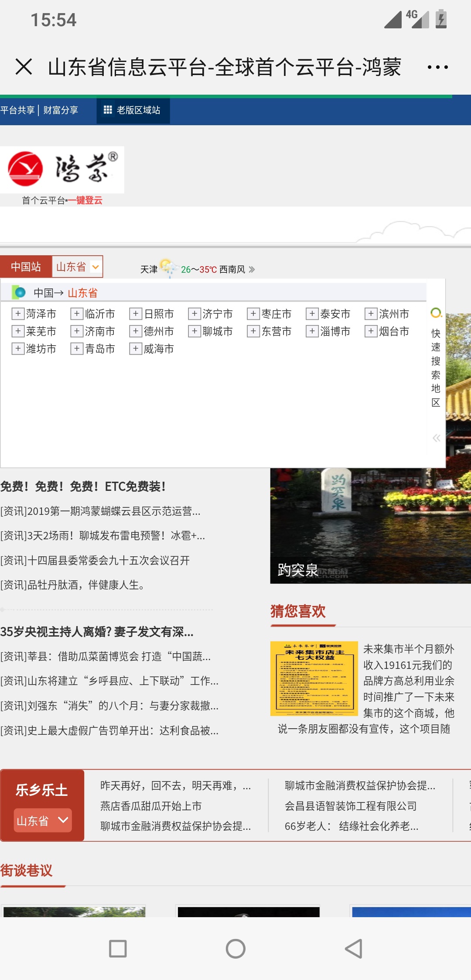471x980 pixels.
Task: Open 66岁老人： 结缘社会化养老
Action: 352,826
